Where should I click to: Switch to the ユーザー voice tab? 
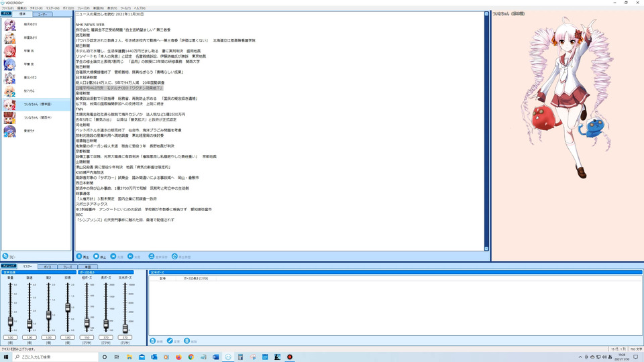[42, 14]
